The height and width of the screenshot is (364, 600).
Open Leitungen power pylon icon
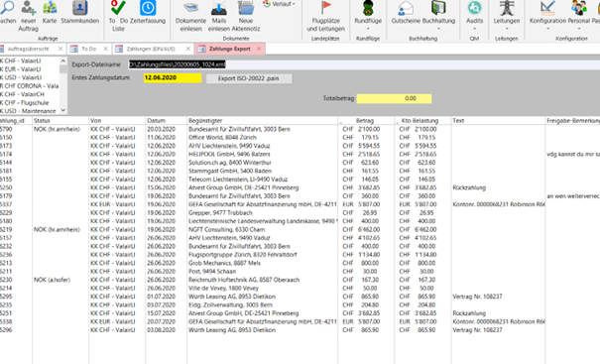[x=507, y=16]
